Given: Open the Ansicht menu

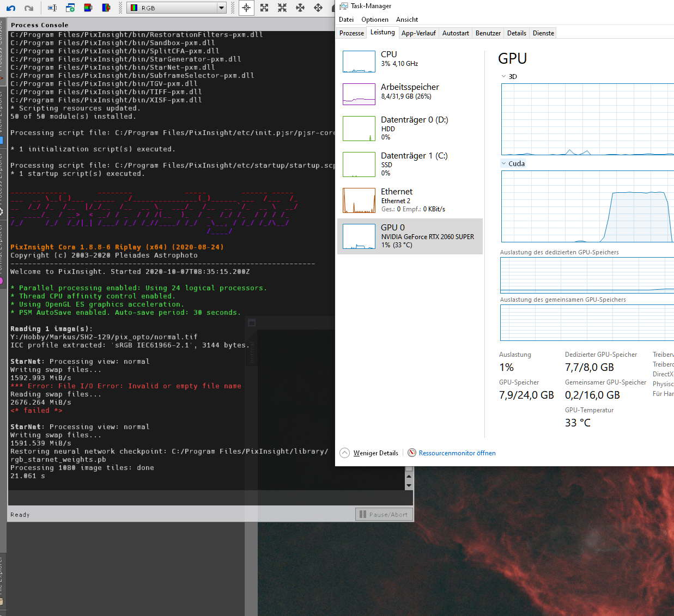Looking at the screenshot, I should coord(407,20).
